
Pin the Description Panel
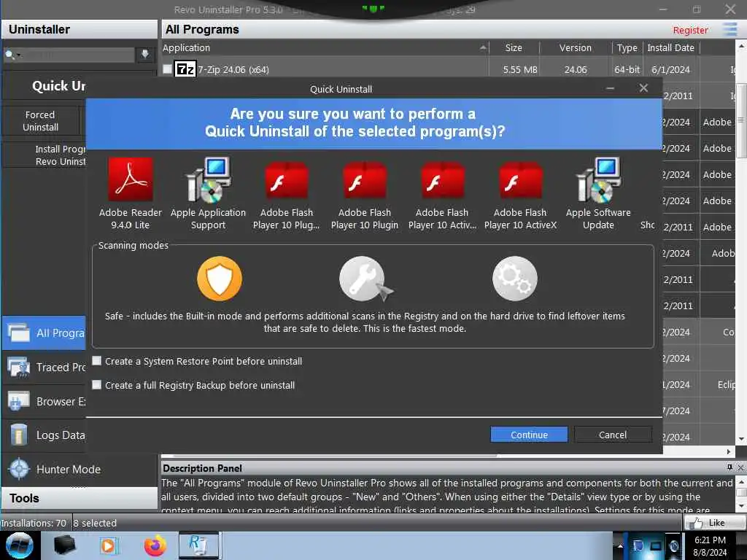pyautogui.click(x=729, y=467)
